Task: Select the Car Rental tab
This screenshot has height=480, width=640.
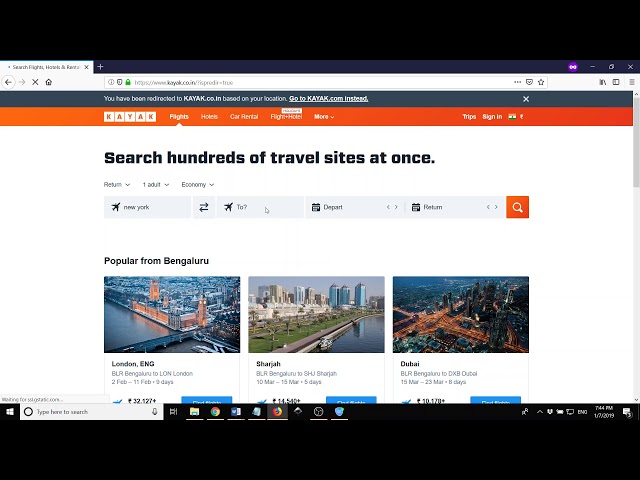Action: [x=244, y=117]
